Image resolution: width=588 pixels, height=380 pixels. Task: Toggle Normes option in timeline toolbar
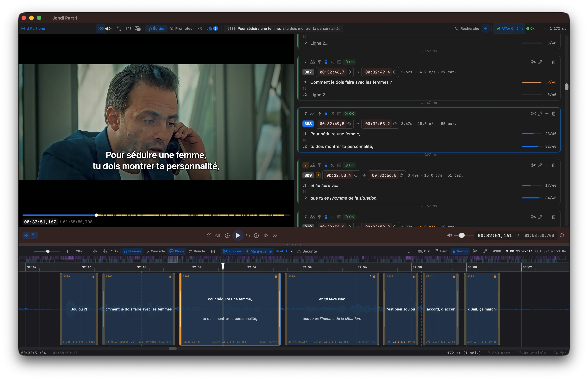click(132, 251)
